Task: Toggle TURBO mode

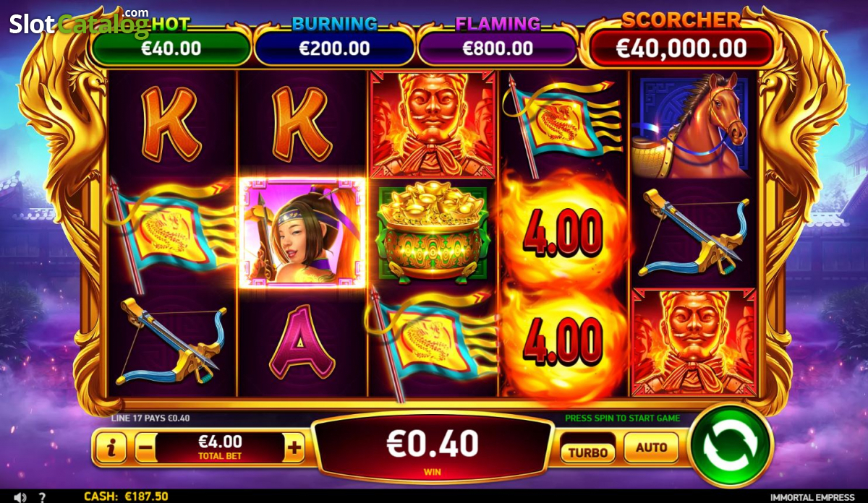Action: click(x=588, y=452)
